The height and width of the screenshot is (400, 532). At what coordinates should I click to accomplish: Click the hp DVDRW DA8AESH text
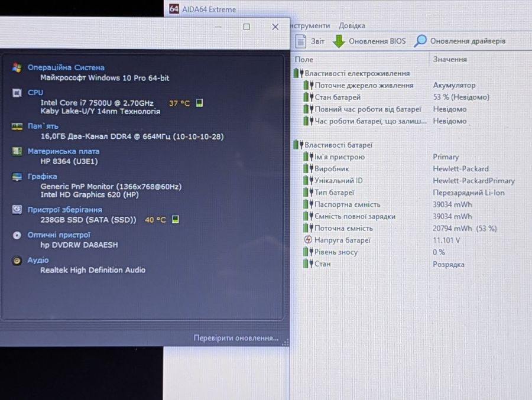point(79,245)
